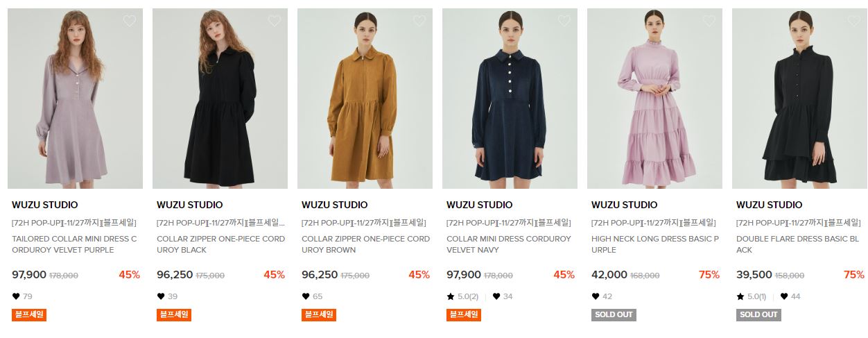Click the 5.0(1) star rating on black dress

[x=751, y=296]
